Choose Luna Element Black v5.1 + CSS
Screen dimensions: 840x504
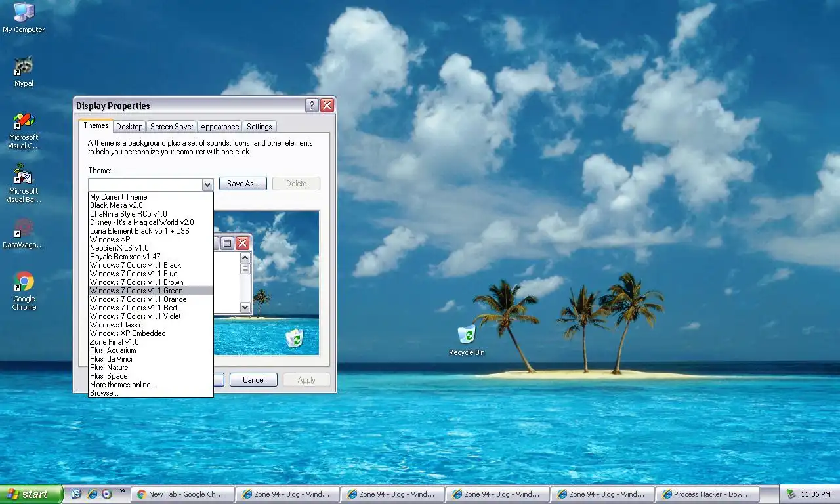click(151, 231)
